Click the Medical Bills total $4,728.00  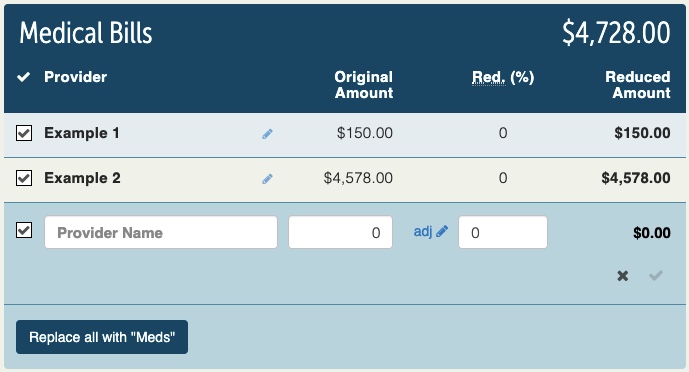[616, 33]
